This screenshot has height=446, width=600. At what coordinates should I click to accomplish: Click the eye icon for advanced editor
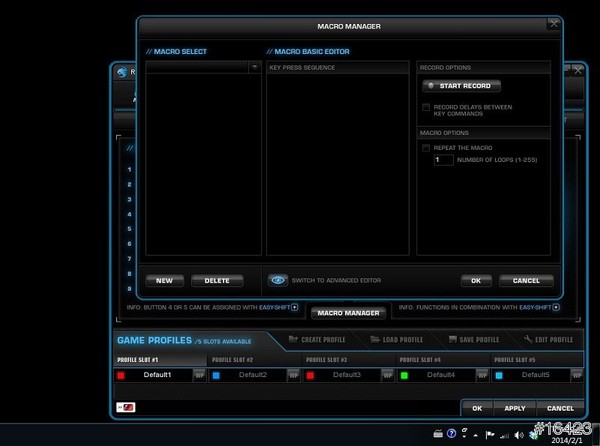279,281
